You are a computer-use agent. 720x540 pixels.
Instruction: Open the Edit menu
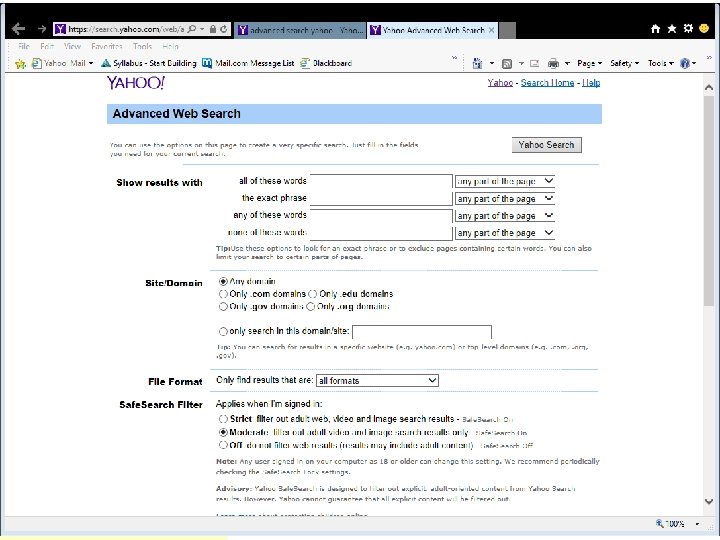(47, 46)
